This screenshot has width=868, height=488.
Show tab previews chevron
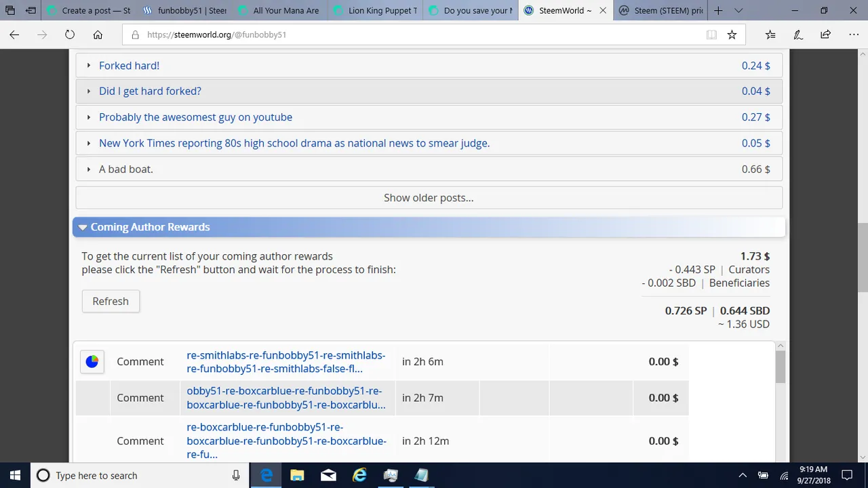(738, 10)
